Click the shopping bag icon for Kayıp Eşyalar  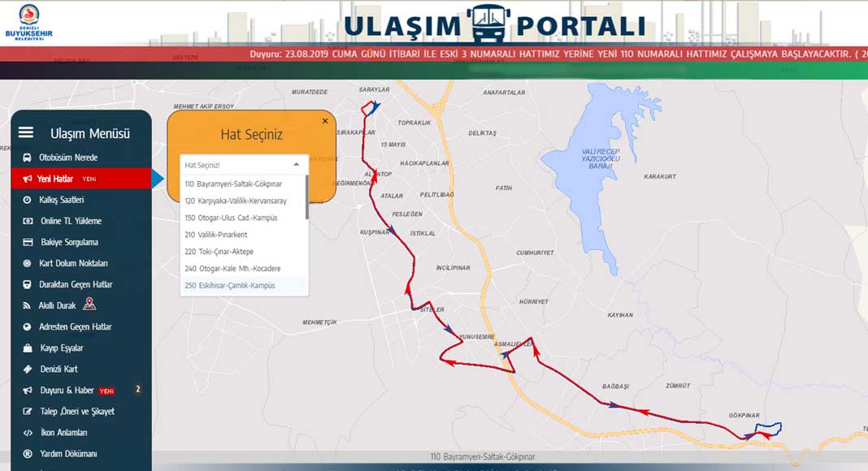pyautogui.click(x=27, y=348)
